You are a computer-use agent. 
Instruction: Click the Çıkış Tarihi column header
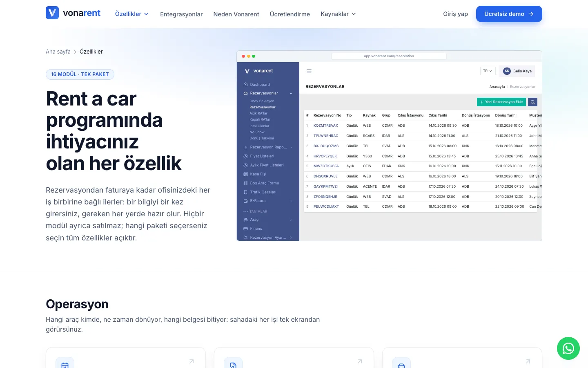click(x=438, y=115)
